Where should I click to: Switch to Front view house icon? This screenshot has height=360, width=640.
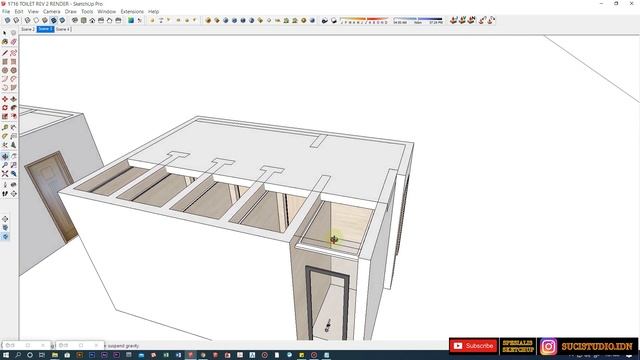(x=92, y=20)
